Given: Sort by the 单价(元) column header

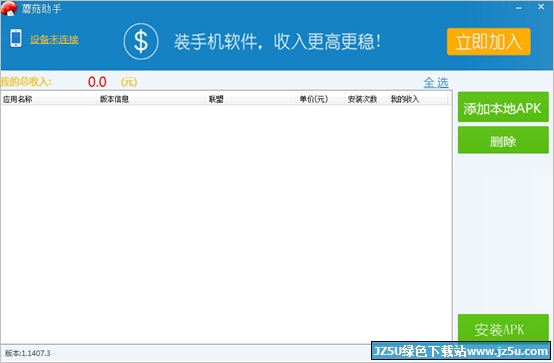Looking at the screenshot, I should click(320, 99).
